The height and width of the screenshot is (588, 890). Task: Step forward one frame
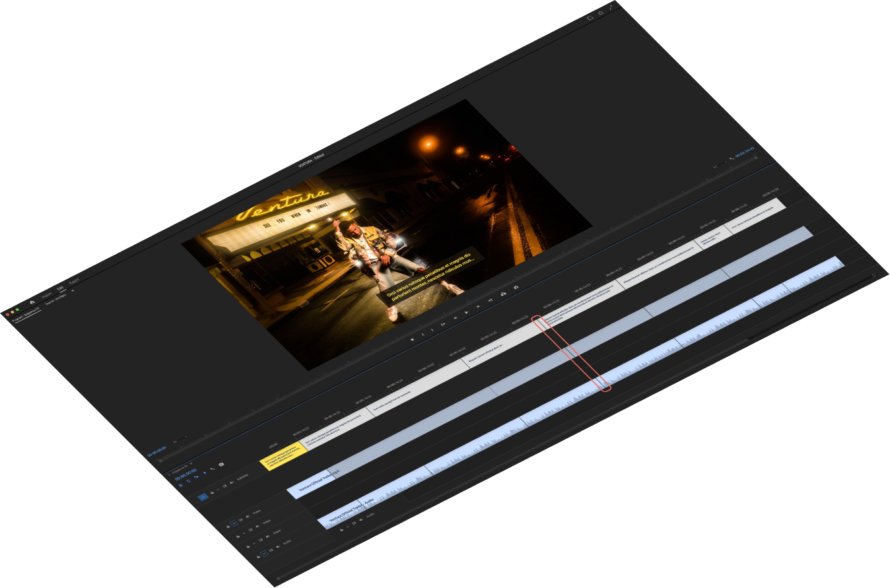pos(478,306)
